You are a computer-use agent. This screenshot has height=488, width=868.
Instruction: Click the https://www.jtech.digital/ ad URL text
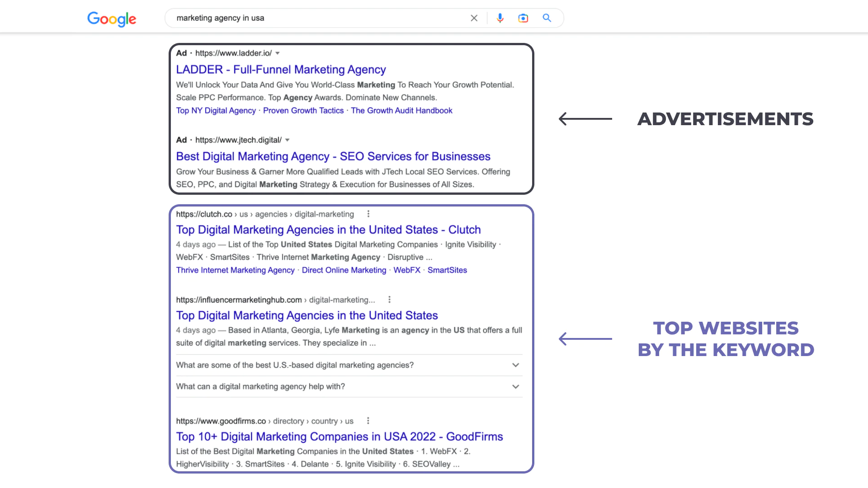pyautogui.click(x=238, y=140)
